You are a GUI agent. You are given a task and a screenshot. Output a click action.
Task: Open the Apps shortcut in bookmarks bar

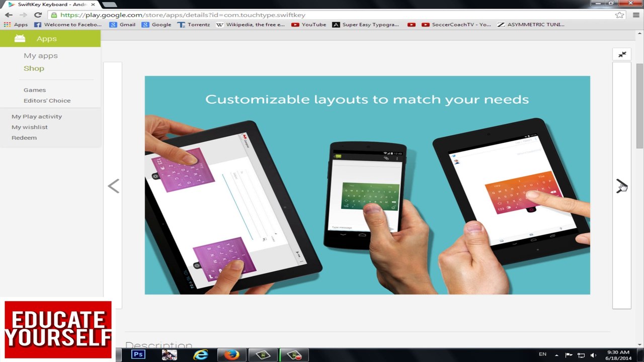click(16, 25)
